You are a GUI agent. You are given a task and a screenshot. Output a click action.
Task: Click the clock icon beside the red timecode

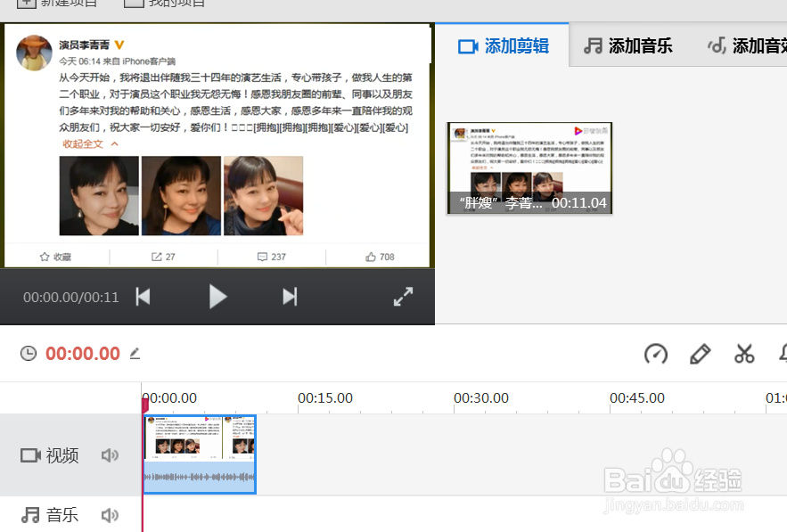tap(27, 353)
